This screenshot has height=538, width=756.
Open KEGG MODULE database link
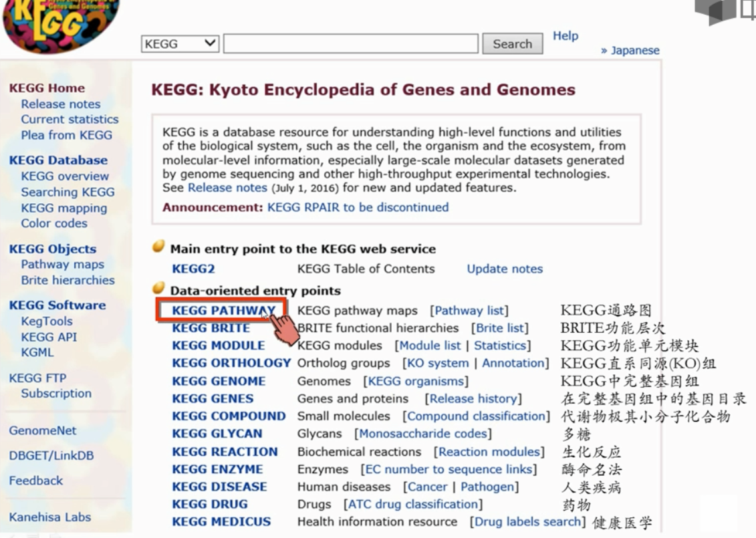pos(219,346)
